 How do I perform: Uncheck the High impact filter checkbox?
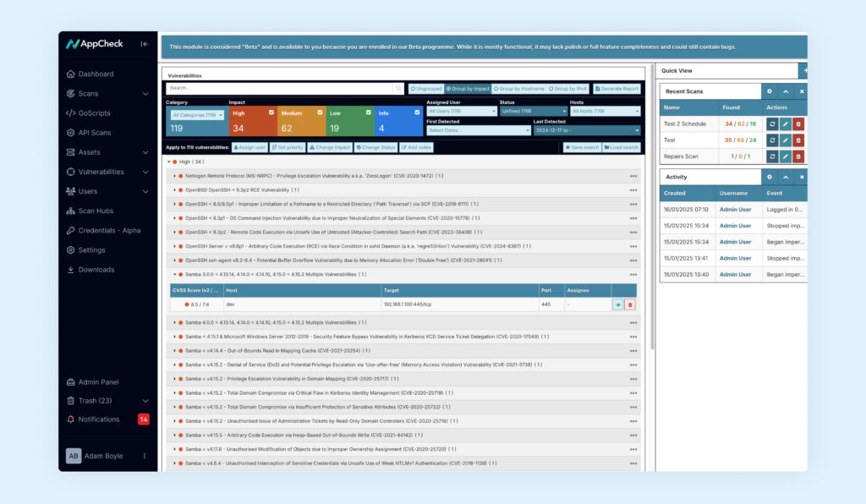click(x=270, y=112)
